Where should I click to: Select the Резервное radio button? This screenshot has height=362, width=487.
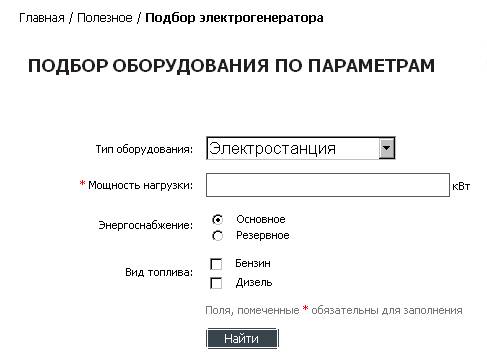pyautogui.click(x=217, y=236)
